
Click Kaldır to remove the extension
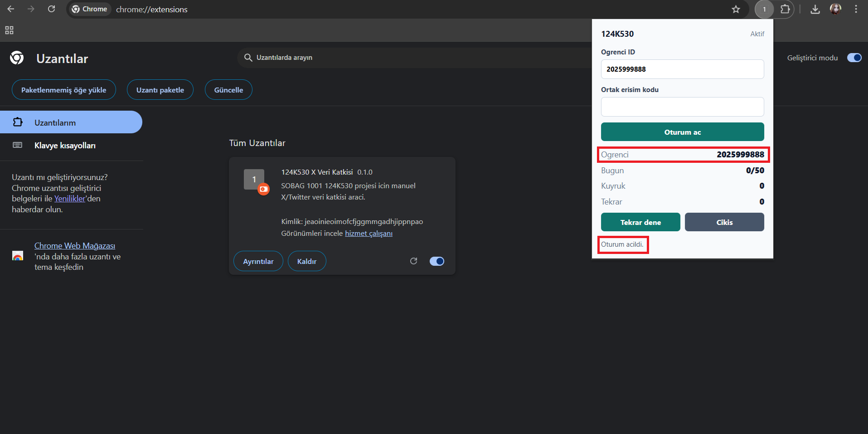307,261
